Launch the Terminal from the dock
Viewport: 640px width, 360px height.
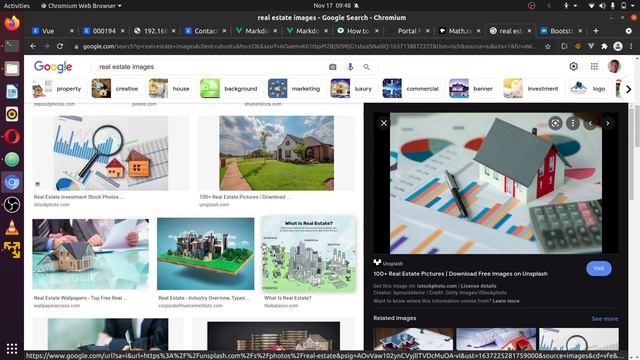tap(12, 46)
